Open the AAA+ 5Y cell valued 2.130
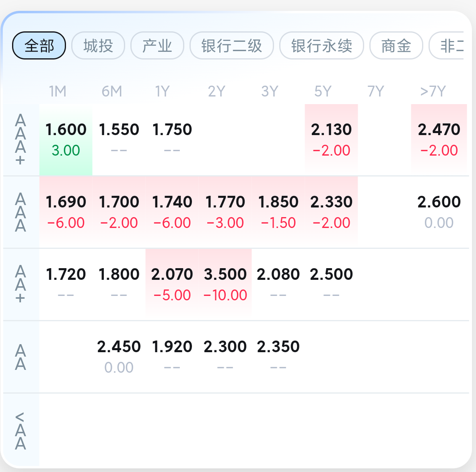The width and height of the screenshot is (476, 472). pyautogui.click(x=331, y=140)
